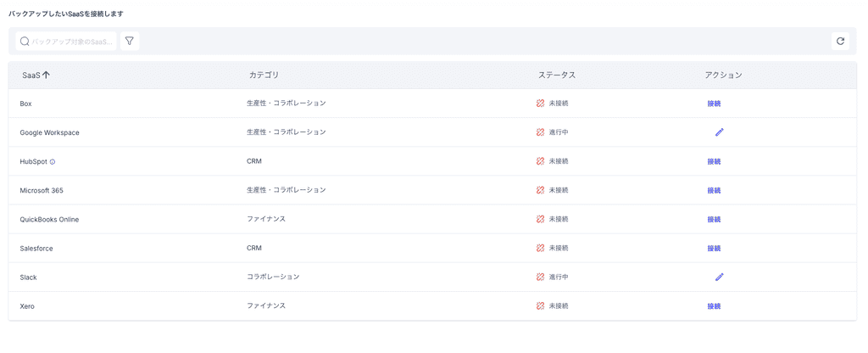This screenshot has height=353, width=868.
Task: Click Google Workspace 進行中 status text
Action: 559,132
